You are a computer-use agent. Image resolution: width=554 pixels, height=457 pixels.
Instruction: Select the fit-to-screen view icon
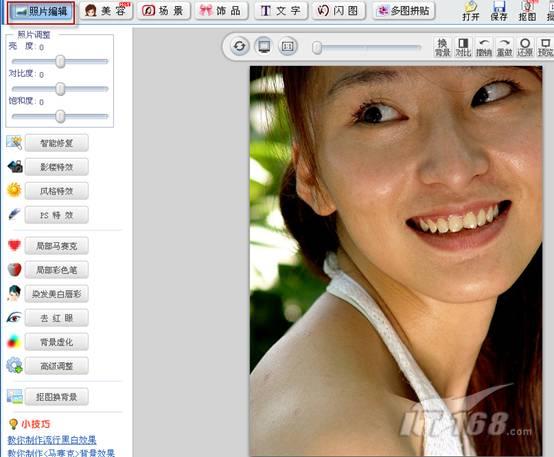[264, 46]
